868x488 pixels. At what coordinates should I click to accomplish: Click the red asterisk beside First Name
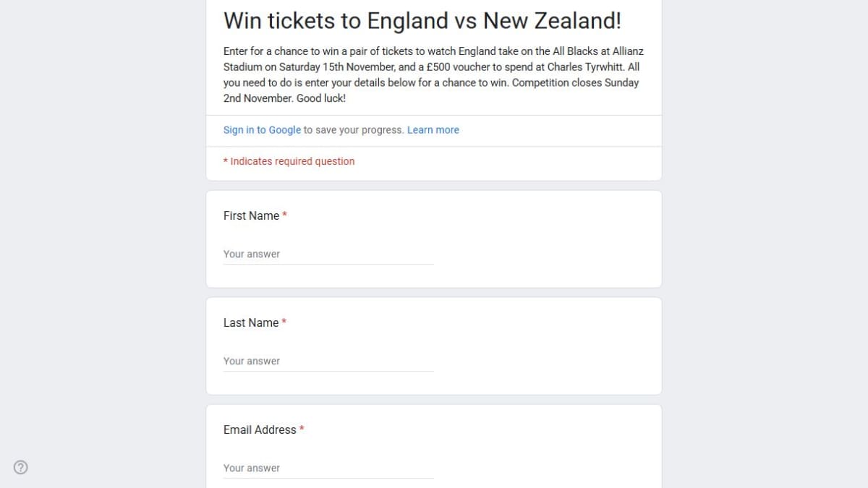click(x=285, y=215)
